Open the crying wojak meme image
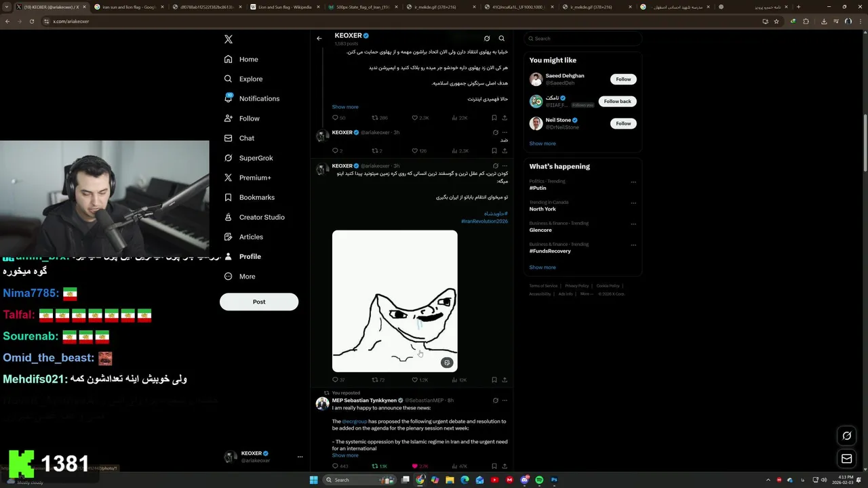 (395, 301)
